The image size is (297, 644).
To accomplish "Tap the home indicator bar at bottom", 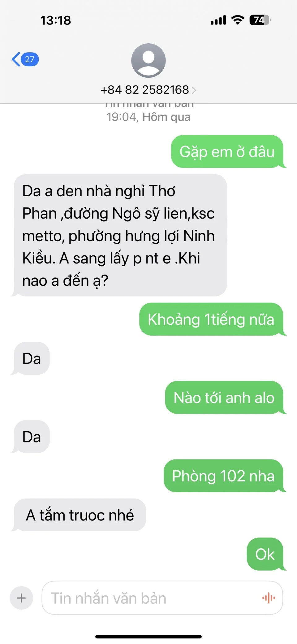I will click(148, 637).
